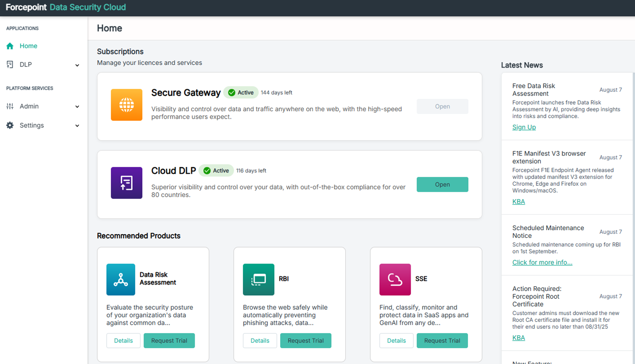Expand the Settings section chevron
635x364 pixels.
[77, 126]
